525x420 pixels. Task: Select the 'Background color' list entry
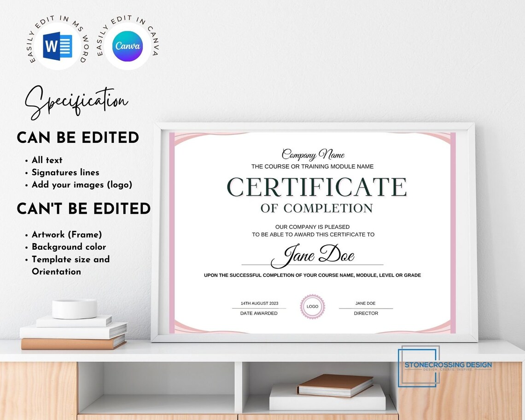(x=68, y=247)
